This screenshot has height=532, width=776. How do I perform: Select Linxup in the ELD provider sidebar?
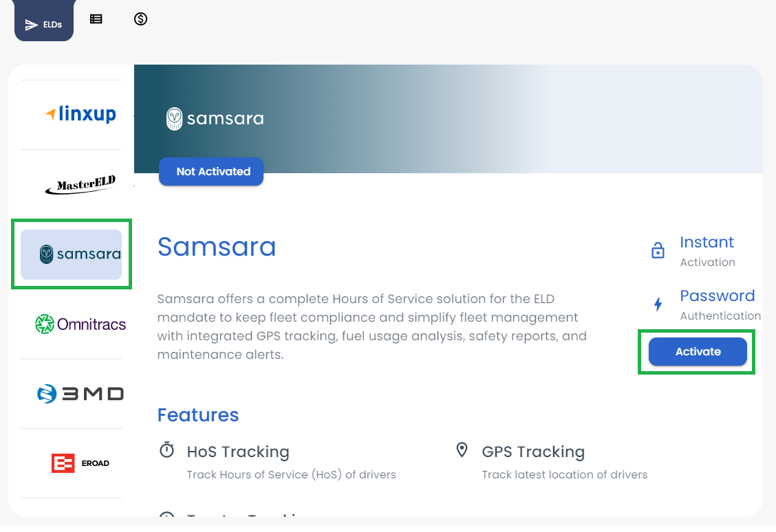pyautogui.click(x=80, y=114)
